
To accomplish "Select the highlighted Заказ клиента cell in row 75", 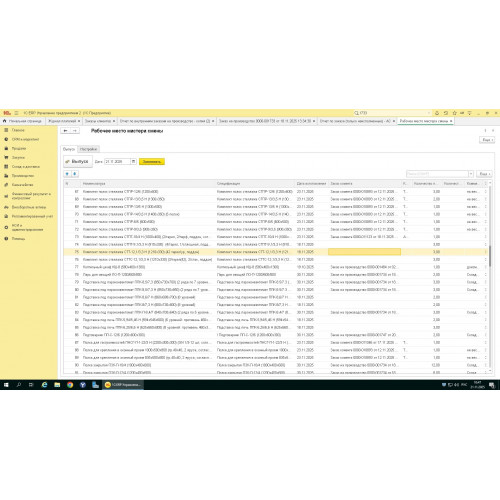I will point(364,252).
